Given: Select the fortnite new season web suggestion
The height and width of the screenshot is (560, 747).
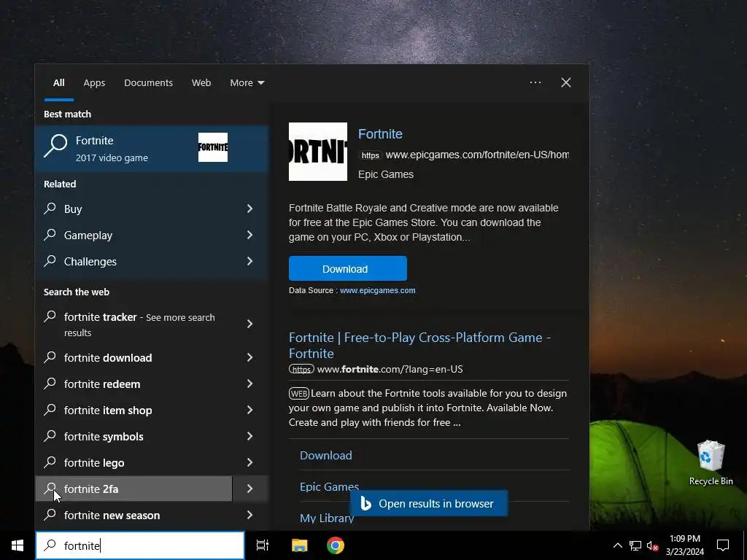Looking at the screenshot, I should pyautogui.click(x=133, y=516).
